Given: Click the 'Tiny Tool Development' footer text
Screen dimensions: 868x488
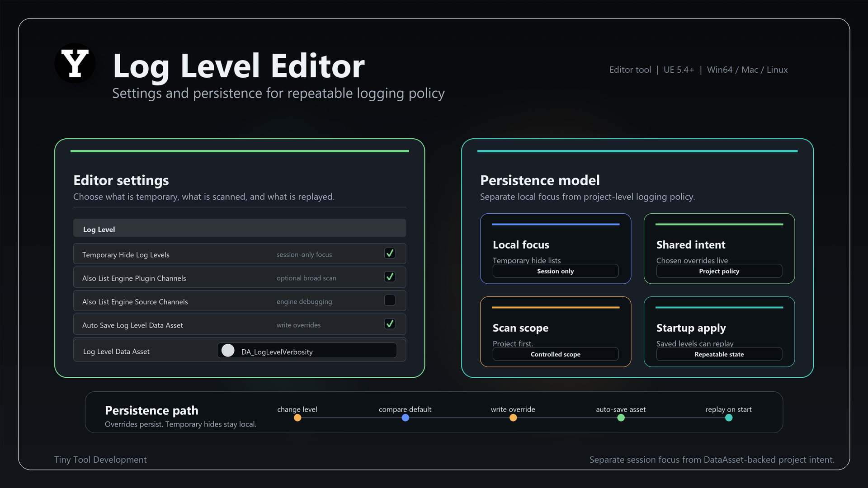Looking at the screenshot, I should 100,460.
